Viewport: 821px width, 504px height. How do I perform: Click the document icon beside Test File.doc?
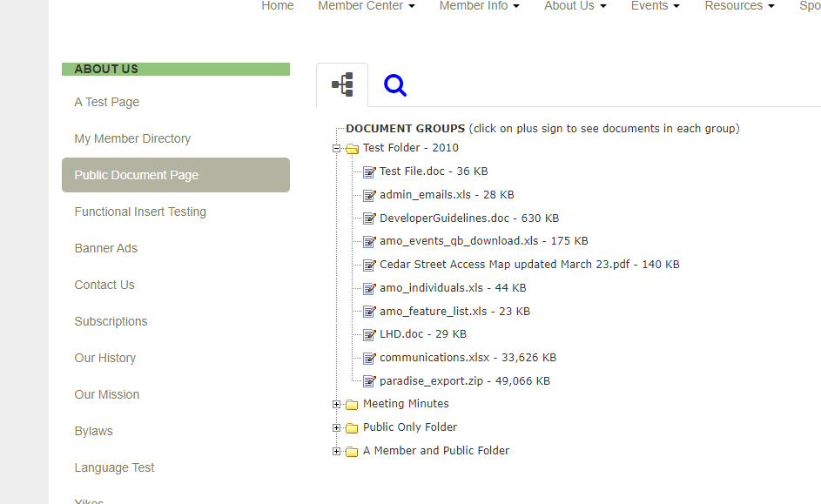369,171
